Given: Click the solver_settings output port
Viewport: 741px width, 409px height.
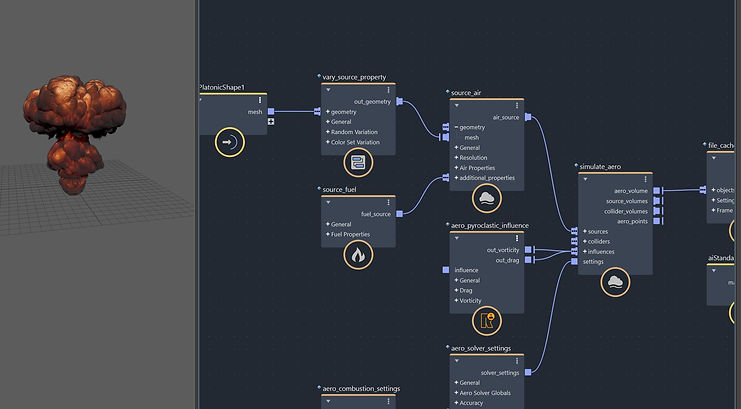Looking at the screenshot, I should 528,372.
